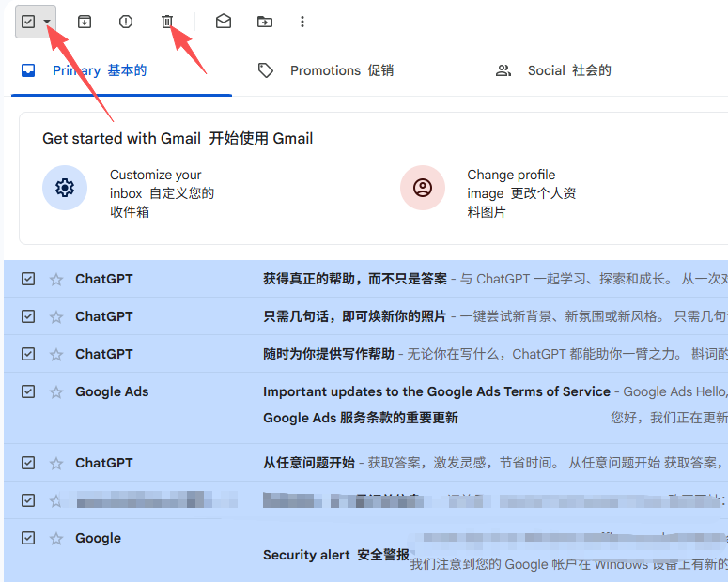Switch to the Primary tab
The width and height of the screenshot is (728, 582).
point(121,70)
